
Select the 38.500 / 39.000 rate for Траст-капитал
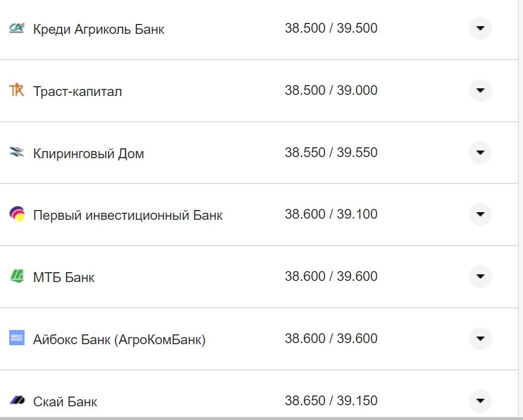point(332,91)
